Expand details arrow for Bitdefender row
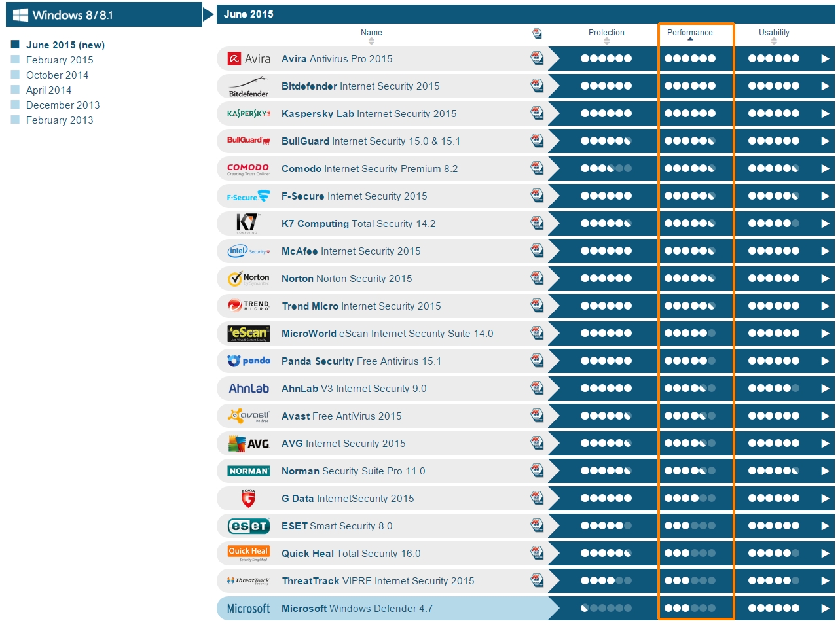Screen dimensions: 840x625 tap(825, 86)
